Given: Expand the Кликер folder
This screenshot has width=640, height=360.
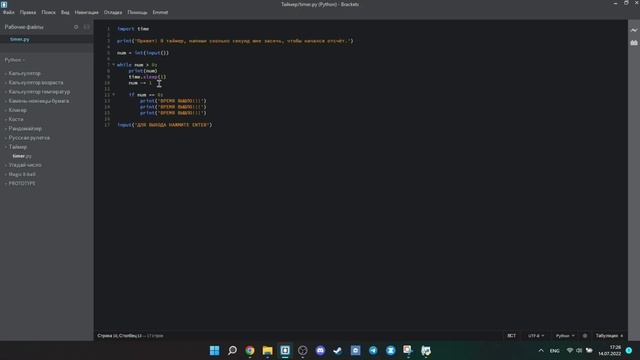Looking at the screenshot, I should [18, 110].
